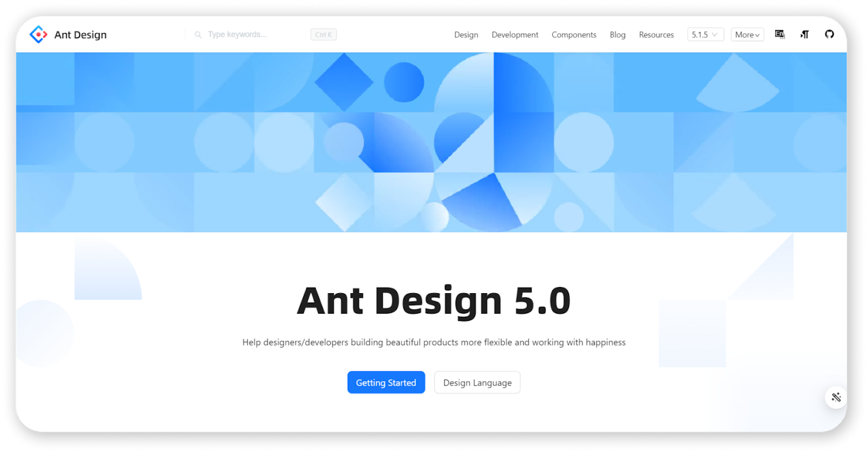Image resolution: width=868 pixels, height=453 pixels.
Task: Open the Design menu item
Action: point(466,35)
